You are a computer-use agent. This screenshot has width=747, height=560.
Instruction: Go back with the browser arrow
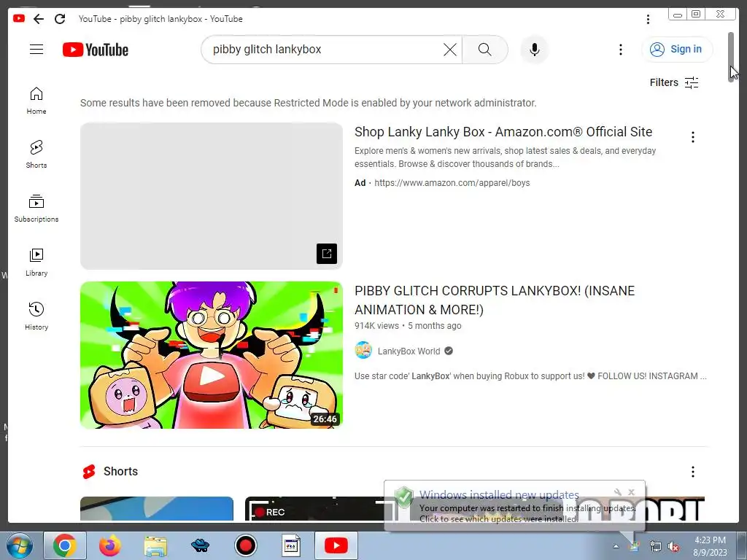39,19
